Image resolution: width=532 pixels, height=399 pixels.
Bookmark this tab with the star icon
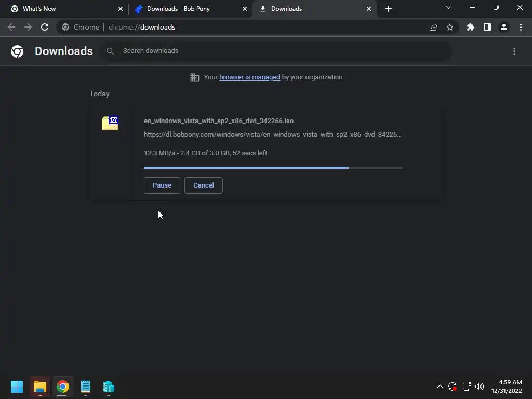pyautogui.click(x=450, y=27)
